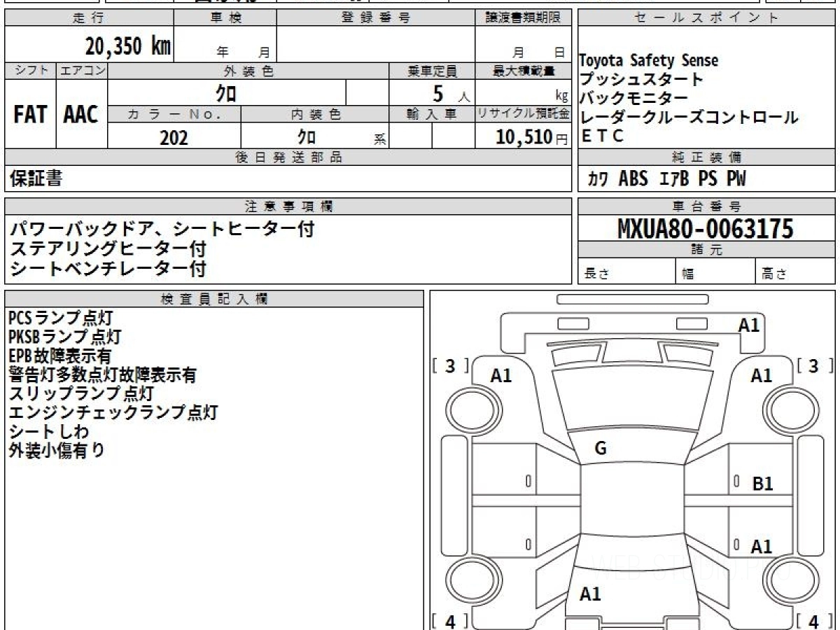Select the シフト header cell
The width and height of the screenshot is (840, 630).
coord(30,71)
